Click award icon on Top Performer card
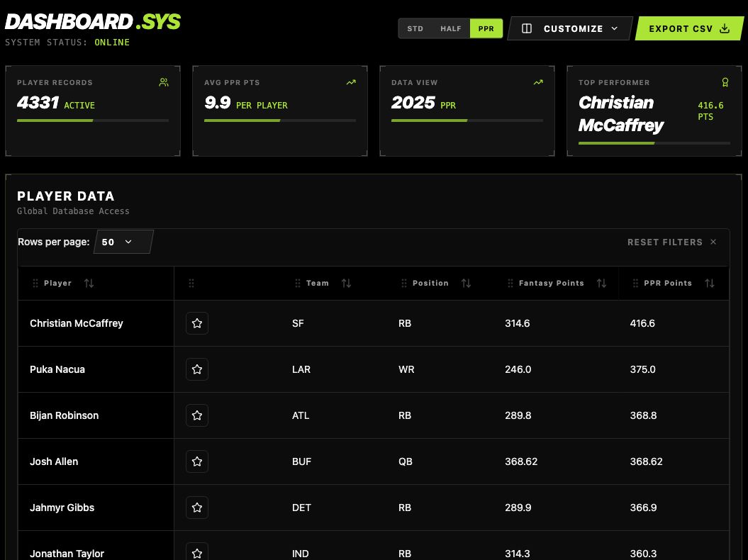This screenshot has width=748, height=560. [x=725, y=82]
